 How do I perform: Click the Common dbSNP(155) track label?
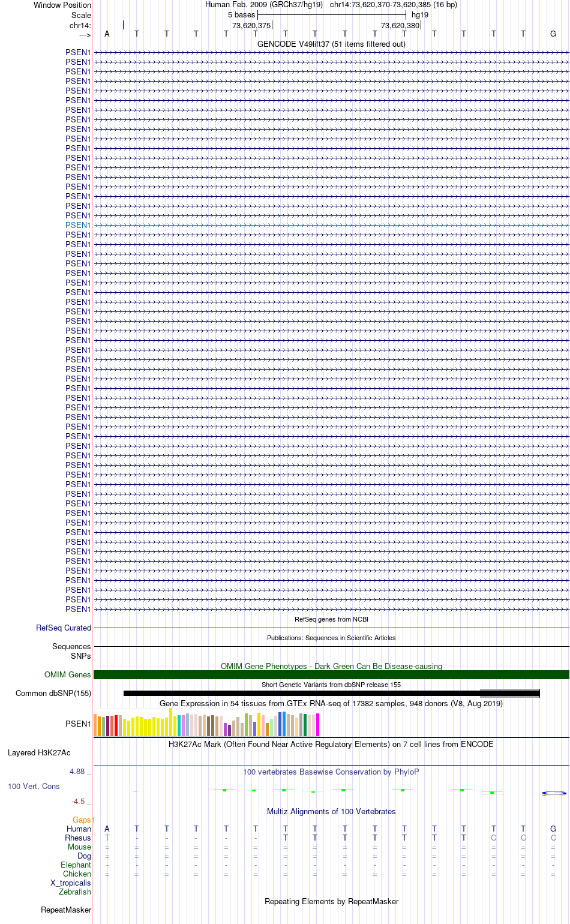(x=53, y=693)
